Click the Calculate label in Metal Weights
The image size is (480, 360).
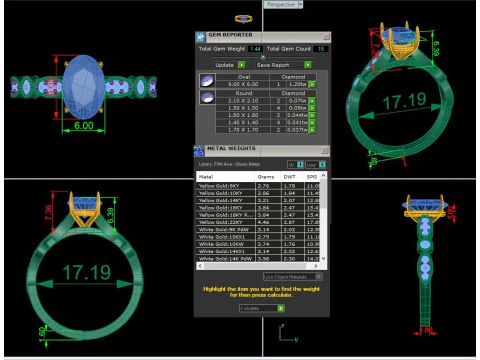coord(250,308)
